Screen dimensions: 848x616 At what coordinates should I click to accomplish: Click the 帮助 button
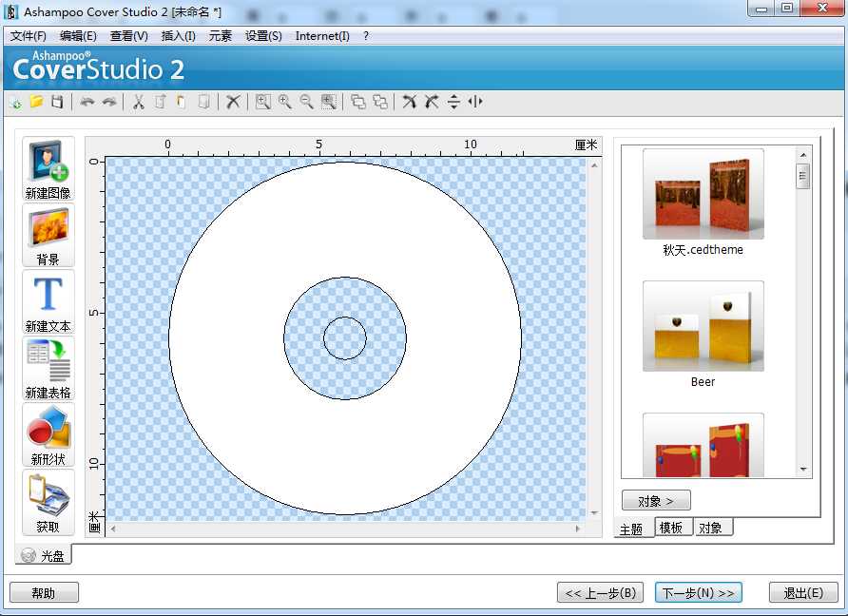44,593
